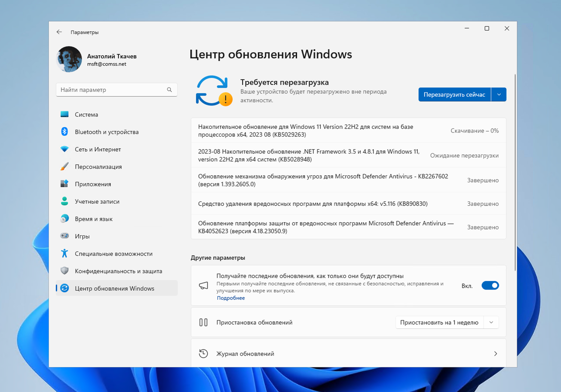
Task: Select Сеть и Интернет section
Action: click(x=117, y=149)
